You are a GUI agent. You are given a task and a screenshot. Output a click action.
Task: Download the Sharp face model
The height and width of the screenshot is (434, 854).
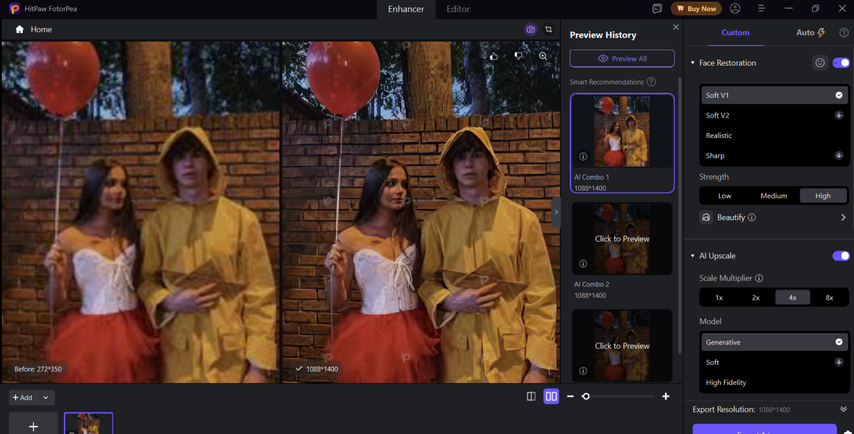[839, 156]
